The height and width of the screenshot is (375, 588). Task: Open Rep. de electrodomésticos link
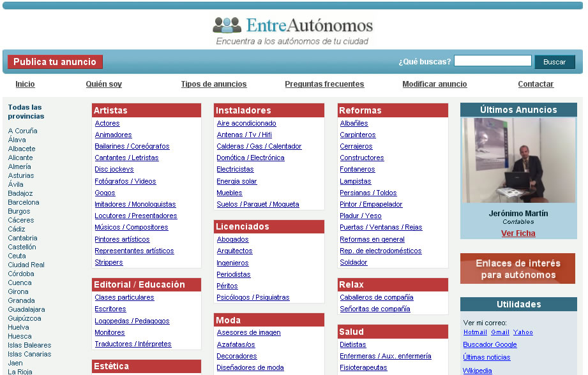(x=381, y=251)
